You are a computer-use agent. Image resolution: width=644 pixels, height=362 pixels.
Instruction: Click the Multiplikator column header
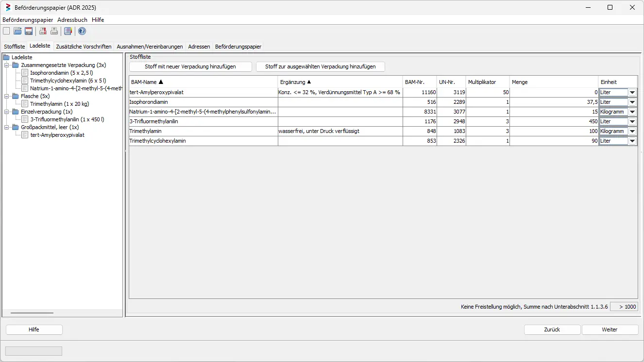(x=488, y=82)
